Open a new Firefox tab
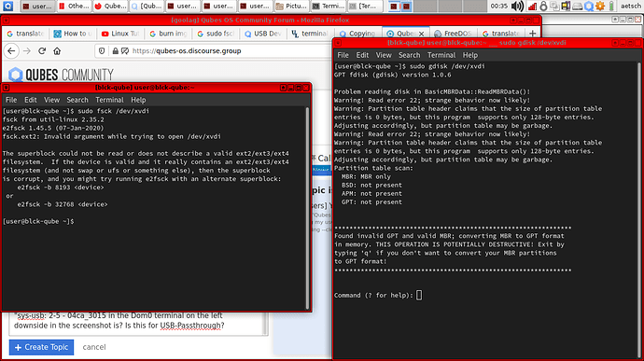Screen dimensions: 644x361 (x=533, y=34)
